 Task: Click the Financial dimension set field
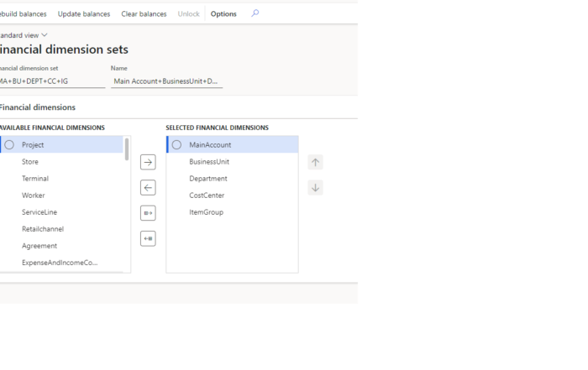coord(52,81)
